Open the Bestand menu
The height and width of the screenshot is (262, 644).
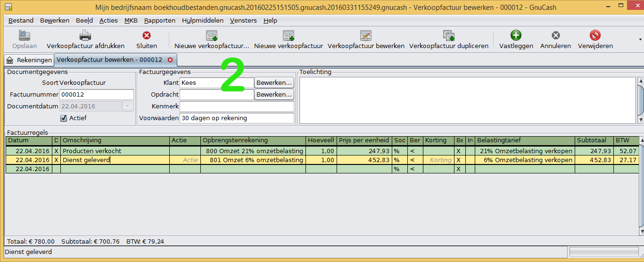[x=21, y=20]
